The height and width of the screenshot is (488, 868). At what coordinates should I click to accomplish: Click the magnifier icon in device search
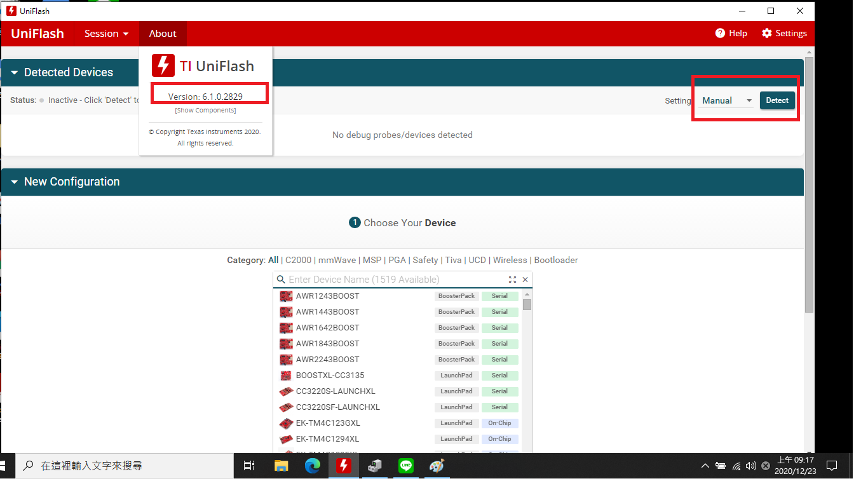[281, 280]
